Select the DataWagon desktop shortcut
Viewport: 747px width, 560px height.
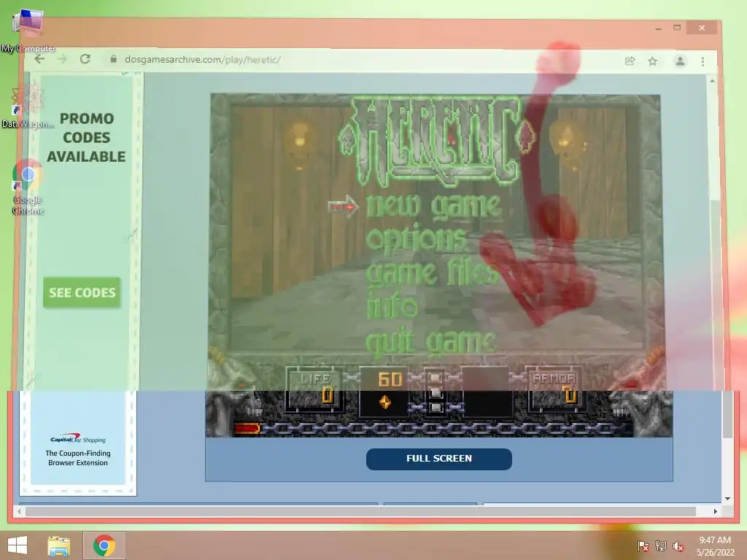28,106
